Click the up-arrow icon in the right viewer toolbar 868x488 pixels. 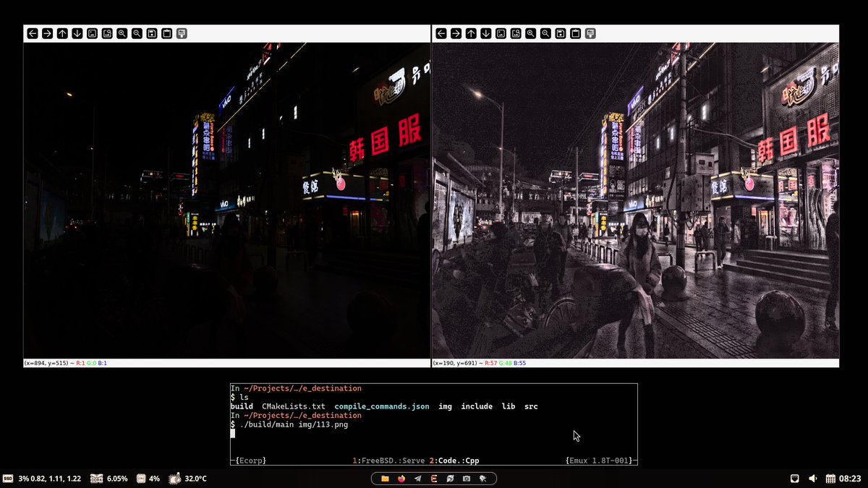click(471, 33)
